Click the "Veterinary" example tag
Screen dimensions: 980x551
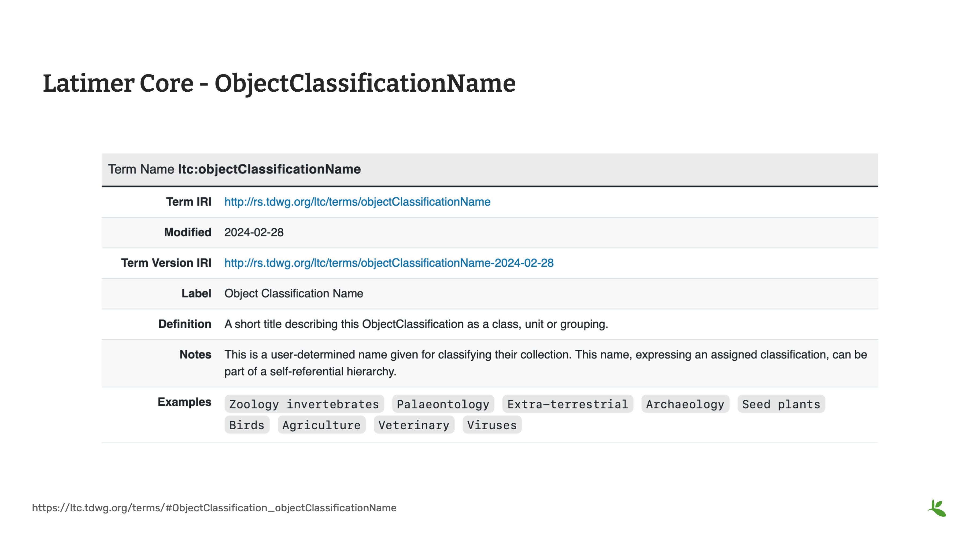click(x=413, y=425)
